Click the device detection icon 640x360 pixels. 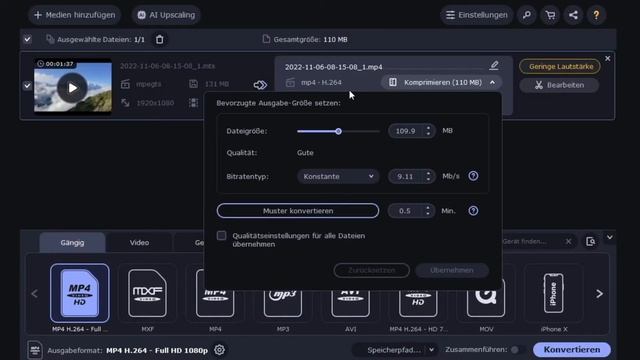[590, 242]
